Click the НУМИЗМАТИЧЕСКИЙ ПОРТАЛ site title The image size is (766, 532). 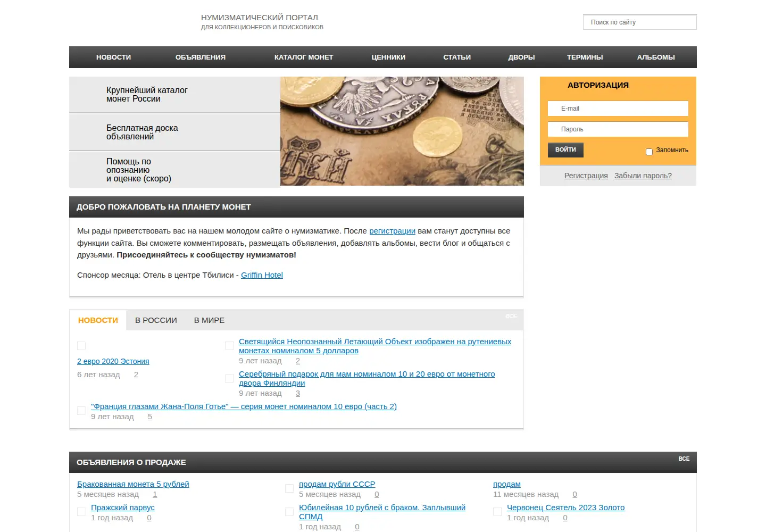[x=260, y=18]
